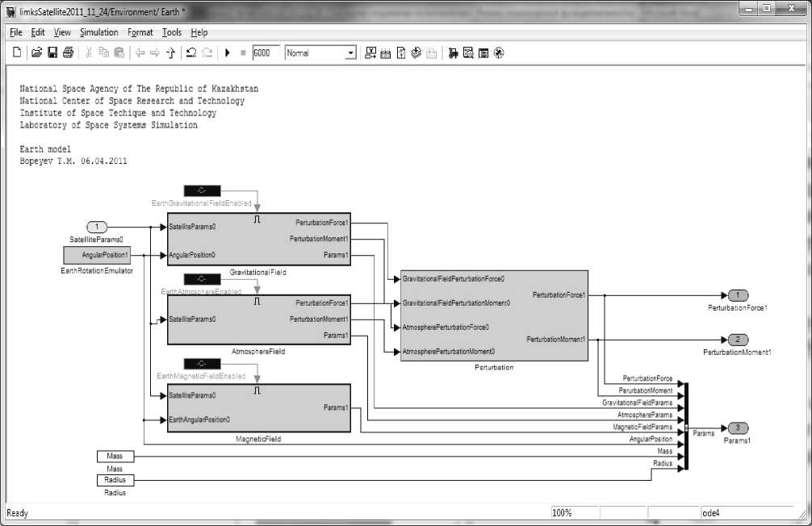Select the EarthRotationEmulator block
The height and width of the screenshot is (526, 812).
coord(97,255)
